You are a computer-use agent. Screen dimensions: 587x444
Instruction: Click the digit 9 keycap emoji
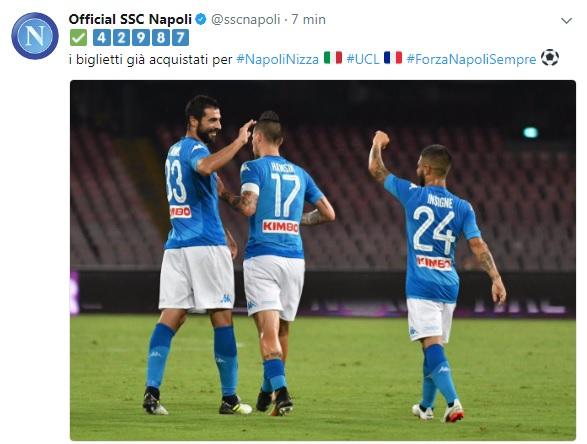tap(141, 38)
